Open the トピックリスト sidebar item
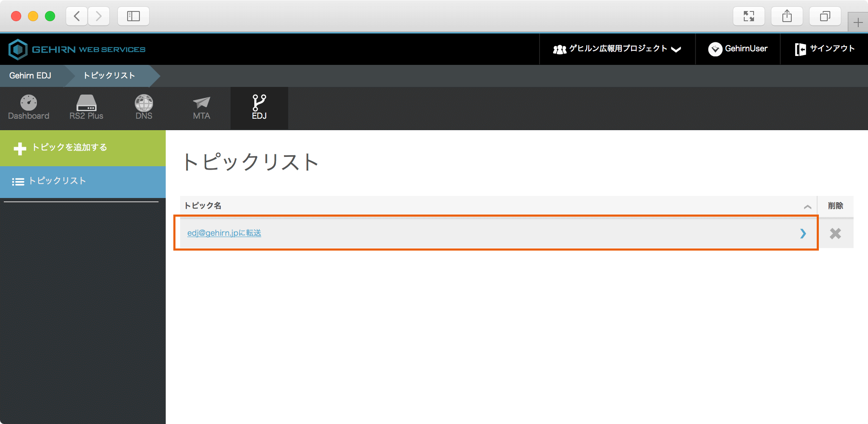 tap(57, 181)
